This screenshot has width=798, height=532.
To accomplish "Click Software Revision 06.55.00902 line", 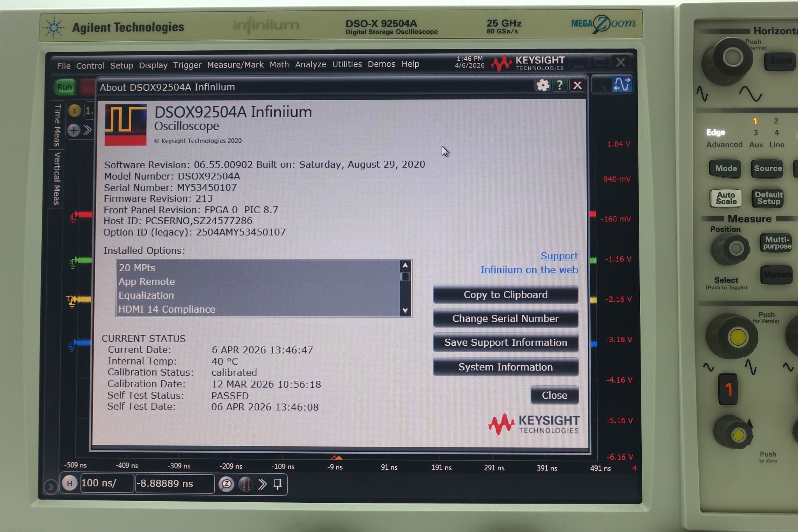I will pyautogui.click(x=265, y=164).
